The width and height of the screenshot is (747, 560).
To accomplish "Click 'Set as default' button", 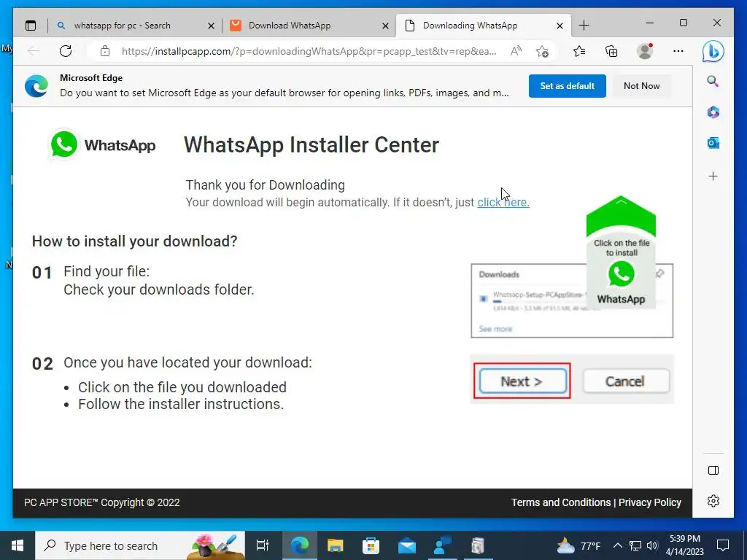I will (x=567, y=86).
